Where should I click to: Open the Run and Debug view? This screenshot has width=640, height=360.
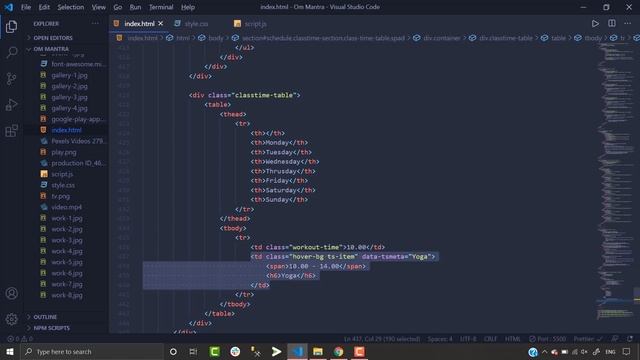click(x=11, y=104)
